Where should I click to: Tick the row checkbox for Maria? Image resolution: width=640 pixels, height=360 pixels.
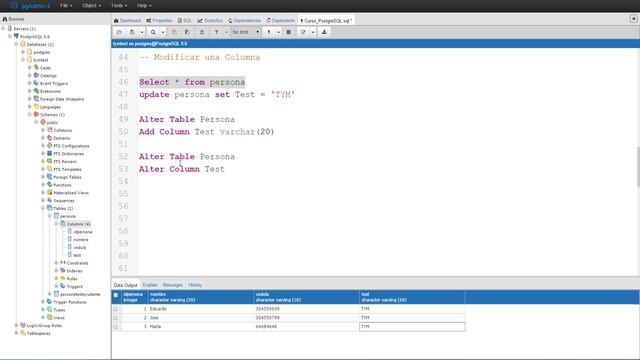pos(116,327)
